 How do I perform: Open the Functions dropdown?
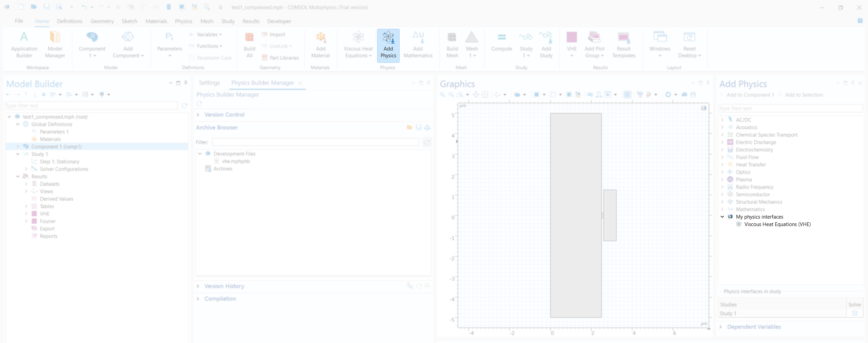coord(206,46)
